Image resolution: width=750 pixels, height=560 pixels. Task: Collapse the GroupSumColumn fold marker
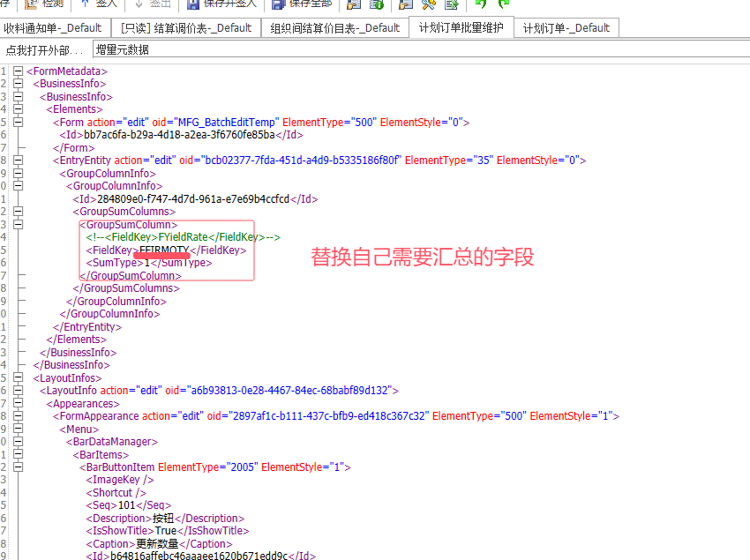point(18,225)
